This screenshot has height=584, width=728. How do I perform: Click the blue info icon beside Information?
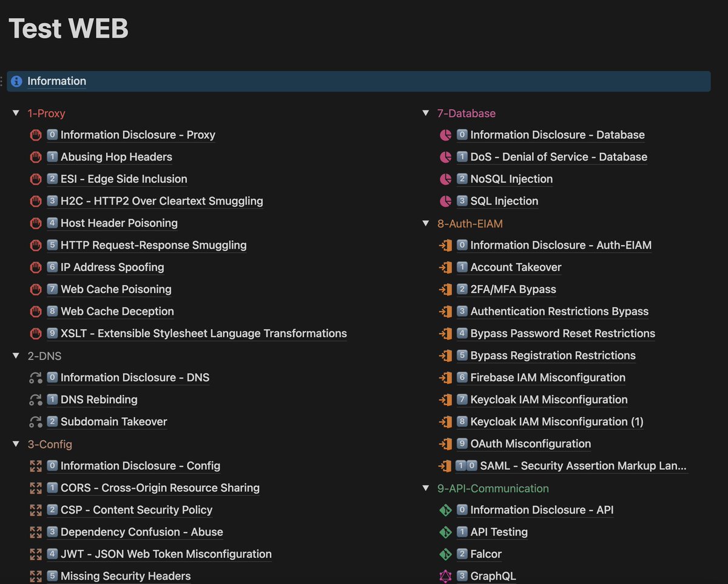point(16,81)
